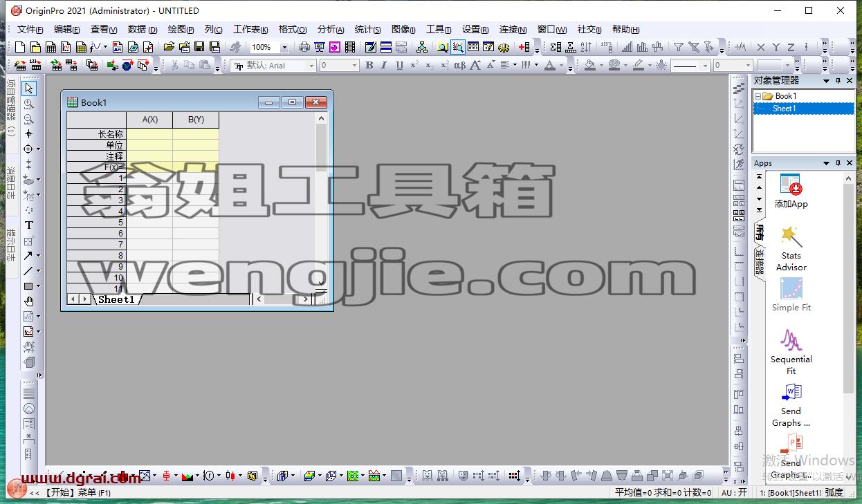
Task: Select the Zoom Out magnifier tool
Action: (28, 119)
